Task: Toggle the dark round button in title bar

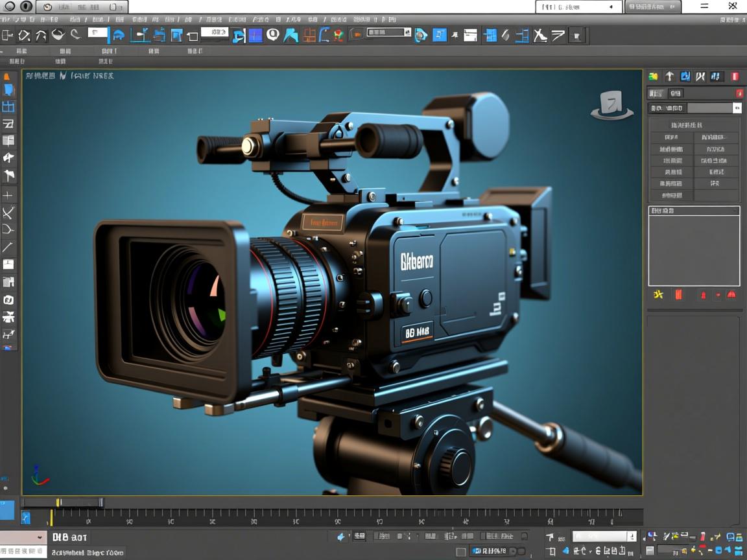Action: click(x=26, y=6)
